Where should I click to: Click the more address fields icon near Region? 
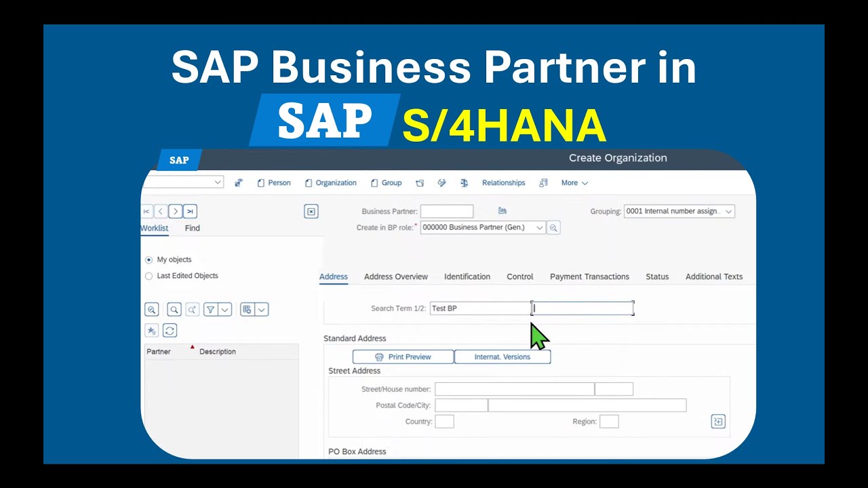[718, 422]
